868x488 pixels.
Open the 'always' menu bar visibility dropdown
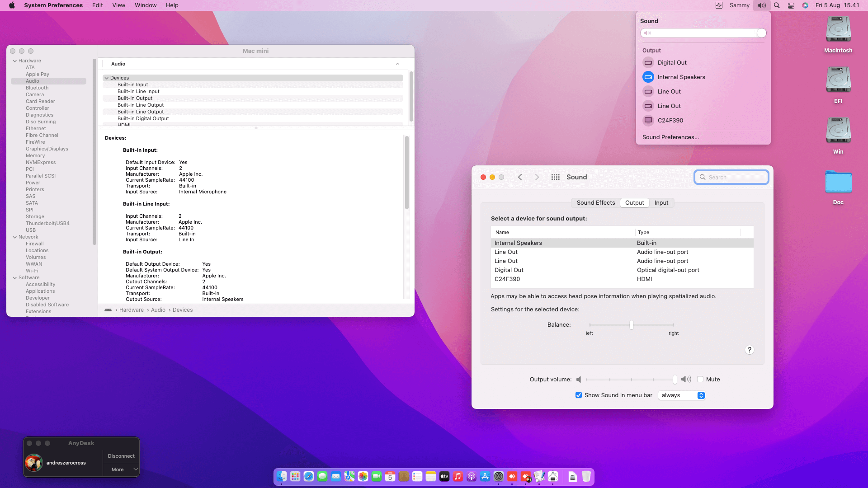(x=682, y=395)
